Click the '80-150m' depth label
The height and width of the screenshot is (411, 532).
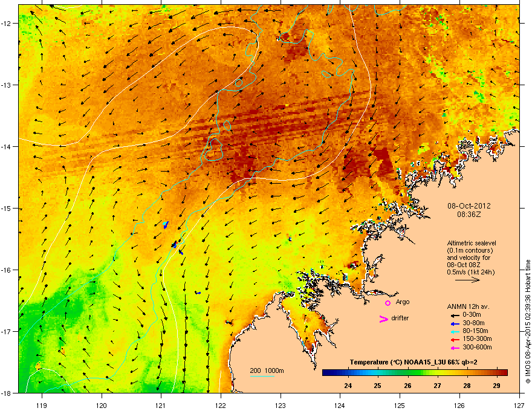475,331
